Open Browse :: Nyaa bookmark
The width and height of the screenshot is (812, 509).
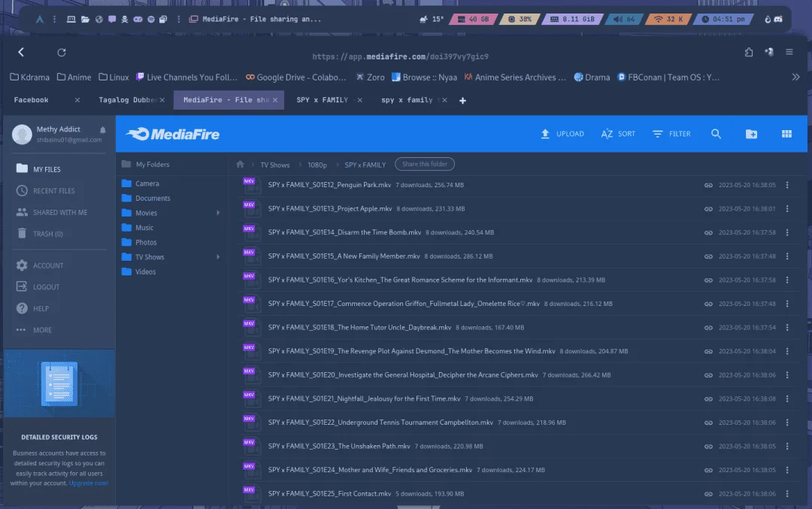pyautogui.click(x=424, y=77)
